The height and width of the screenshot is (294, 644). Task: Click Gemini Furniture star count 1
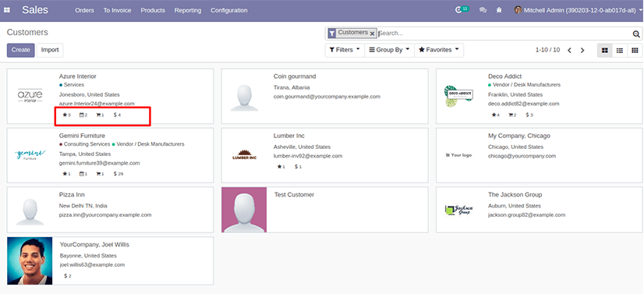66,174
